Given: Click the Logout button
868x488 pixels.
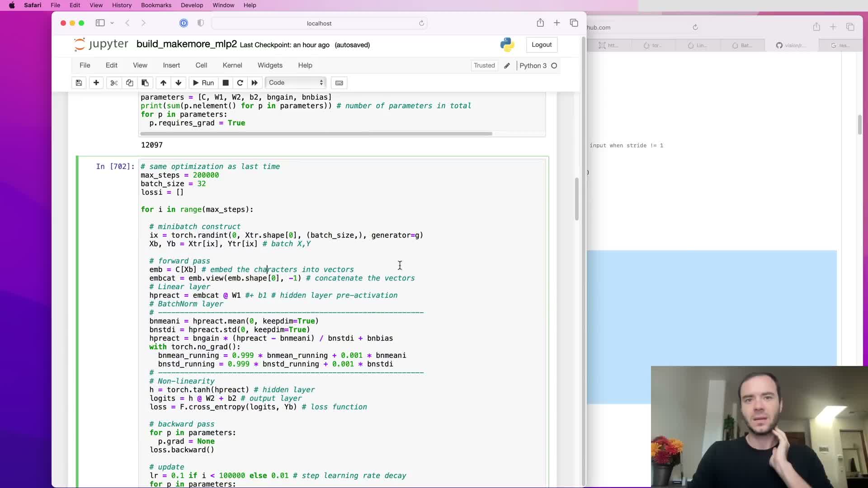Looking at the screenshot, I should pos(541,45).
